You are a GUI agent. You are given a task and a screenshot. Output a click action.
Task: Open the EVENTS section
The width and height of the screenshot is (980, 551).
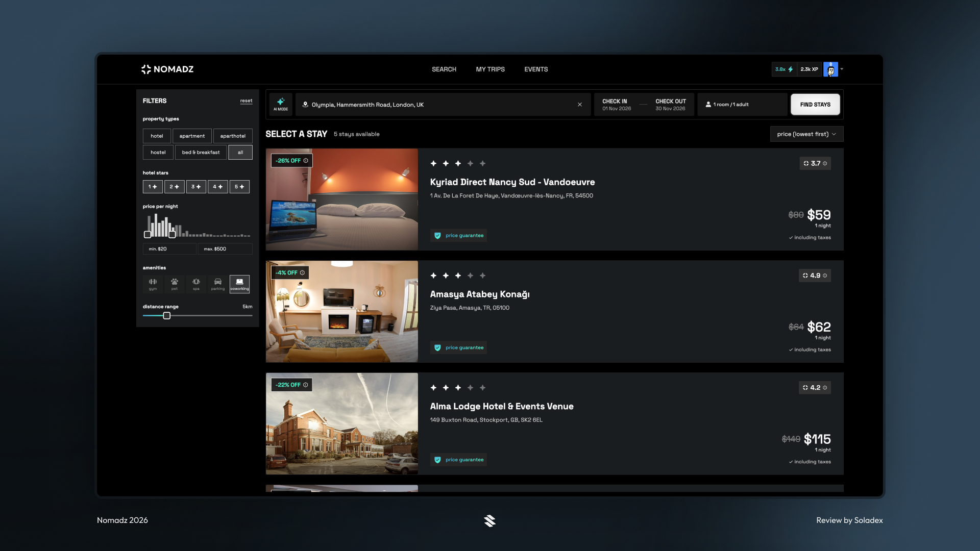pyautogui.click(x=535, y=69)
